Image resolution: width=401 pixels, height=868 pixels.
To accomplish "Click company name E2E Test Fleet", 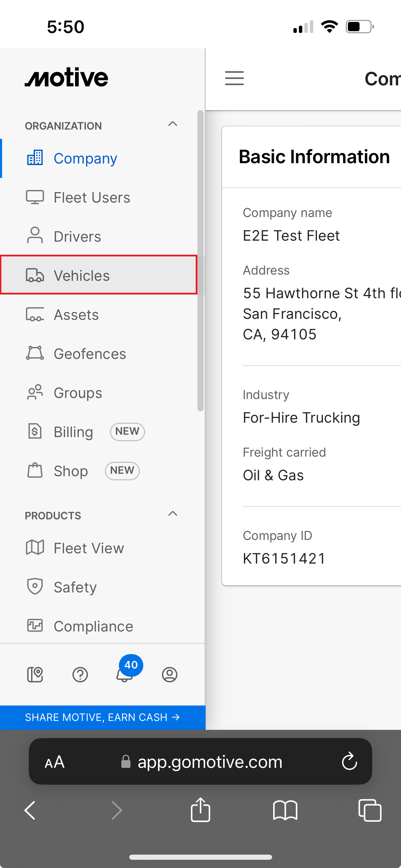I will (291, 236).
